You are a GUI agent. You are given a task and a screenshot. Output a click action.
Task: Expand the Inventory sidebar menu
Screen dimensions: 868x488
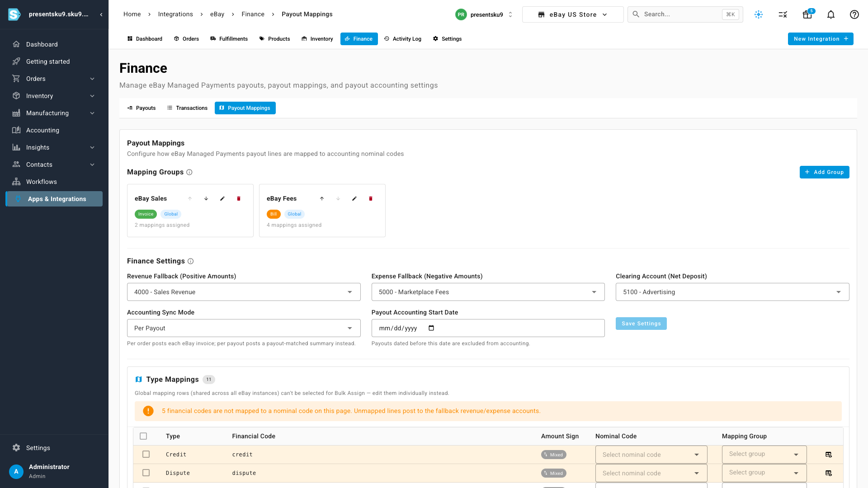click(x=54, y=96)
